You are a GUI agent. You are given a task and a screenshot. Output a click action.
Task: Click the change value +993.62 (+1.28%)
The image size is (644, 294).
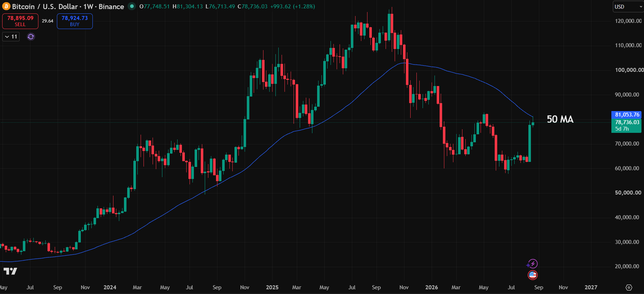pos(292,7)
